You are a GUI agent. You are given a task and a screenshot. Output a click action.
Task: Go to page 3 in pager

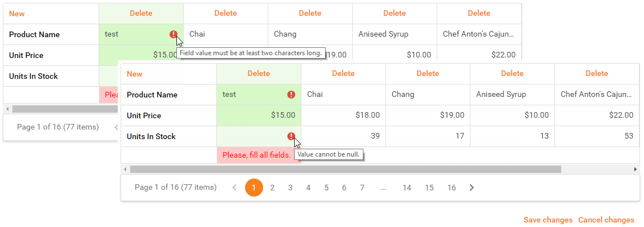(x=290, y=188)
